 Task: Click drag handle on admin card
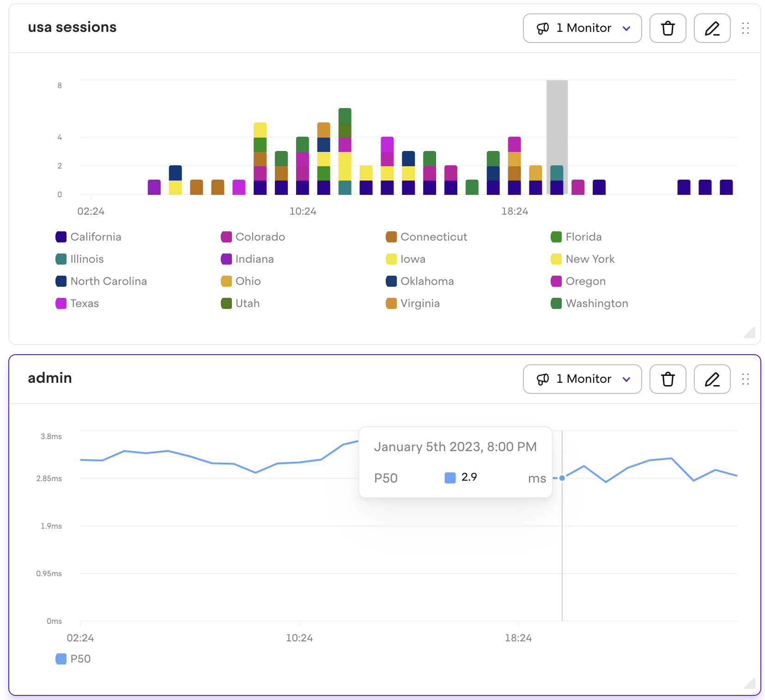pyautogui.click(x=745, y=379)
